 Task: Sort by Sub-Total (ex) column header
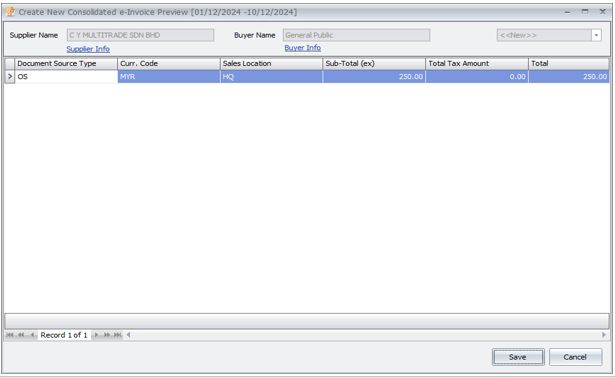374,64
